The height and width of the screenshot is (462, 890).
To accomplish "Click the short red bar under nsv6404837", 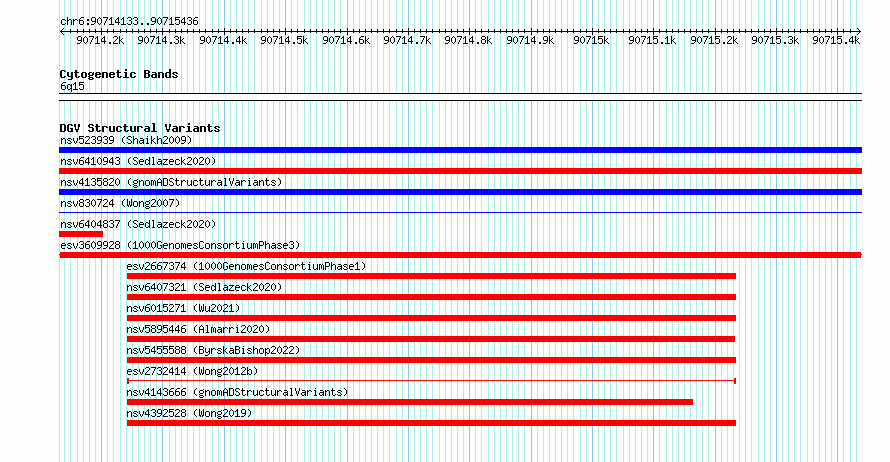I will (x=81, y=234).
